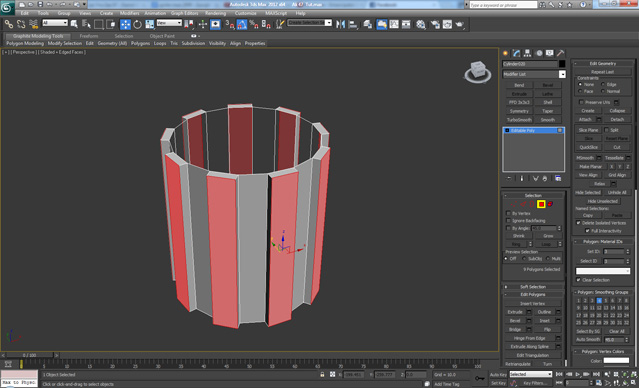Switch to the Object Paint ribbon tab
The width and height of the screenshot is (639, 388).
click(x=162, y=36)
